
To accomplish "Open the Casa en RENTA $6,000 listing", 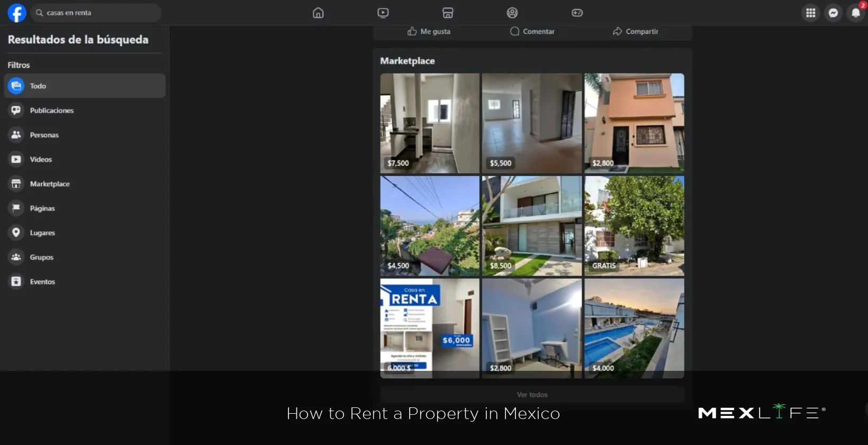I will coord(430,328).
